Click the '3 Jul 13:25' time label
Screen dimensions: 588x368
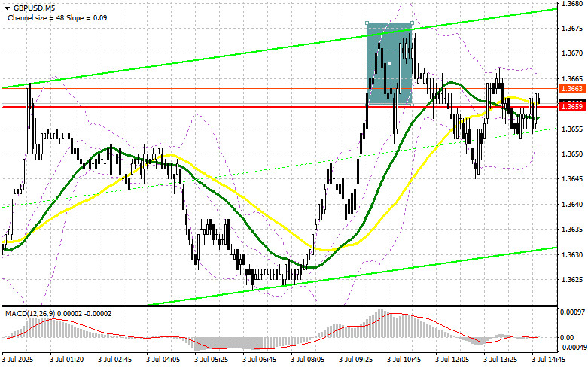coord(500,360)
